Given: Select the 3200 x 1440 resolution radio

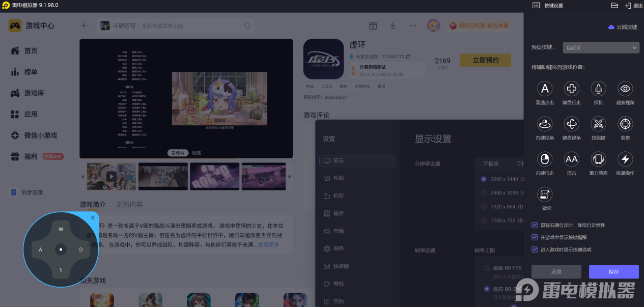Looking at the screenshot, I should click(x=484, y=179).
